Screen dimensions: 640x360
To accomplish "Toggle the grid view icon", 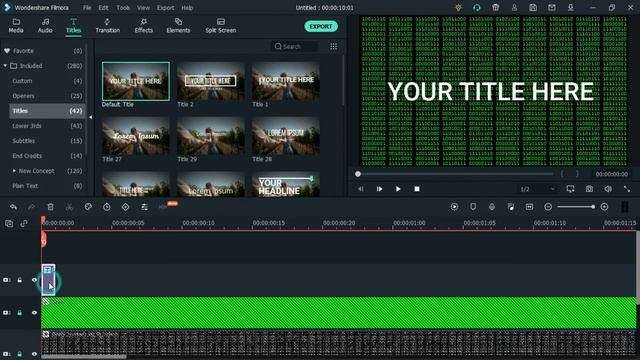I will (x=333, y=47).
